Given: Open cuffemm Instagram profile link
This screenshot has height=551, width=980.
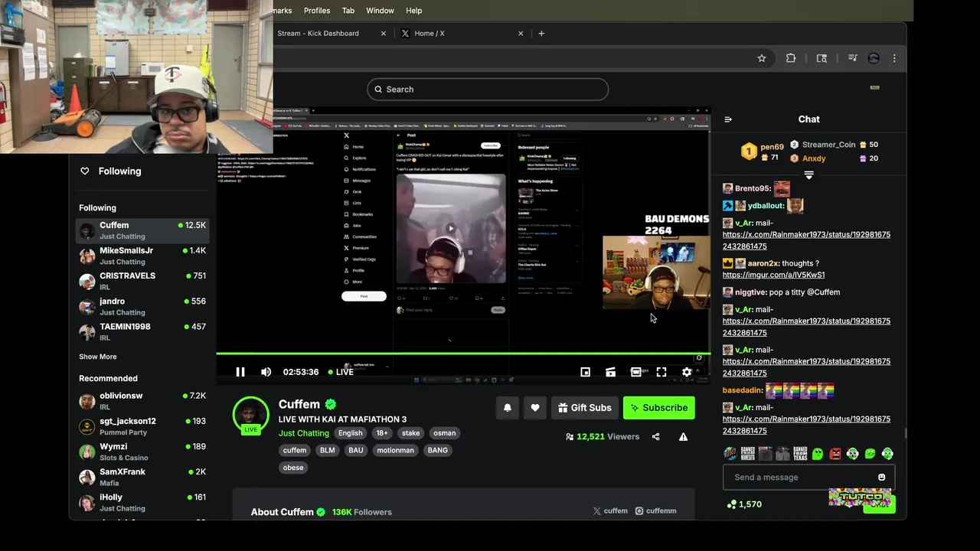Looking at the screenshot, I should pyautogui.click(x=655, y=511).
